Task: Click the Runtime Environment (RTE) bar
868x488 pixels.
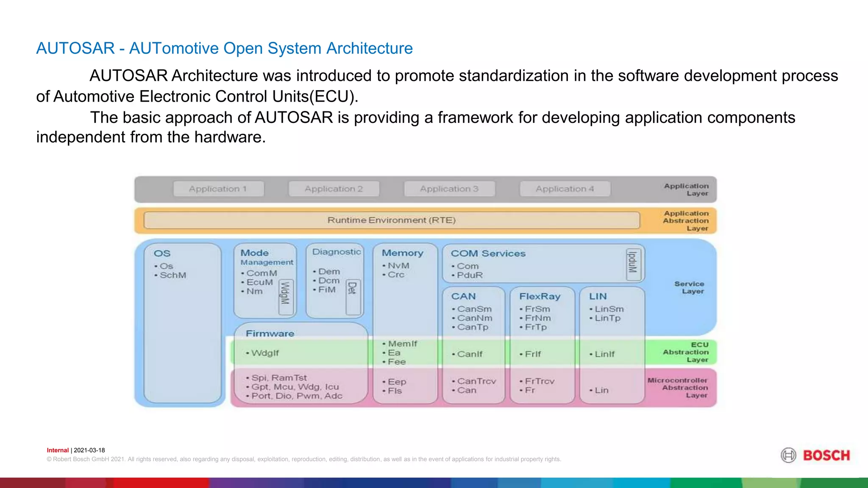Action: (x=392, y=220)
